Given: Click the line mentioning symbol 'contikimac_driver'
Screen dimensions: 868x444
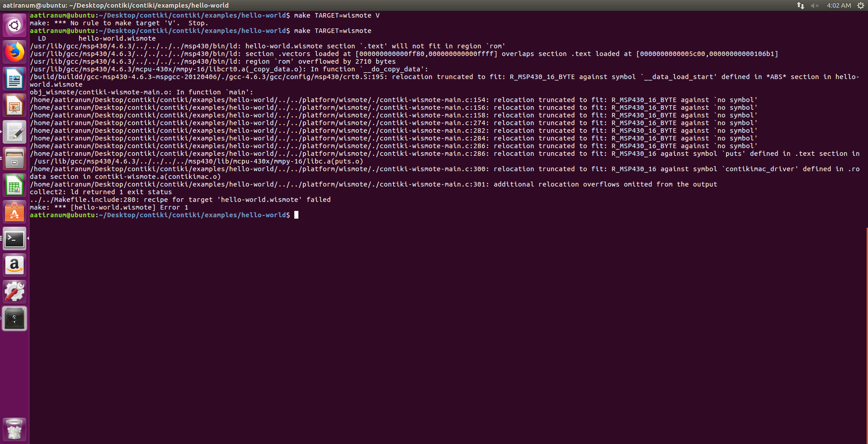Looking at the screenshot, I should click(445, 173).
